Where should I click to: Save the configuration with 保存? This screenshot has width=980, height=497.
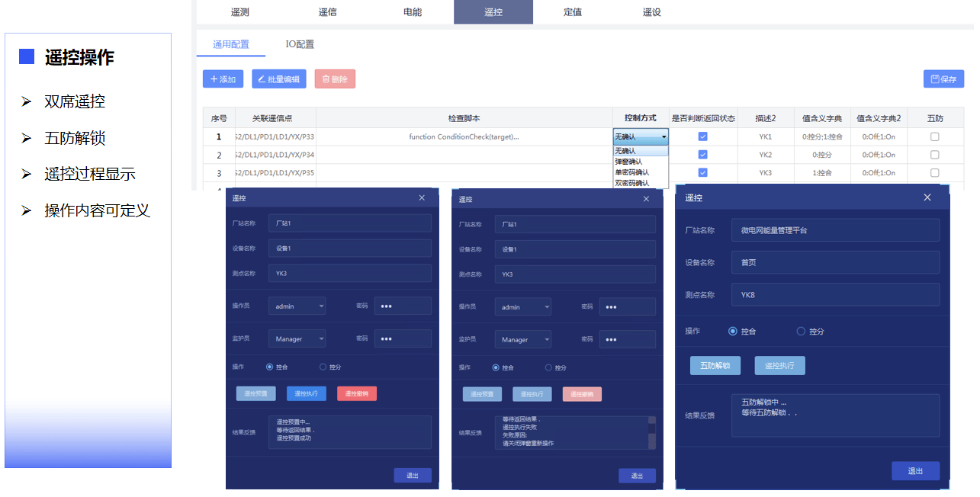[943, 79]
